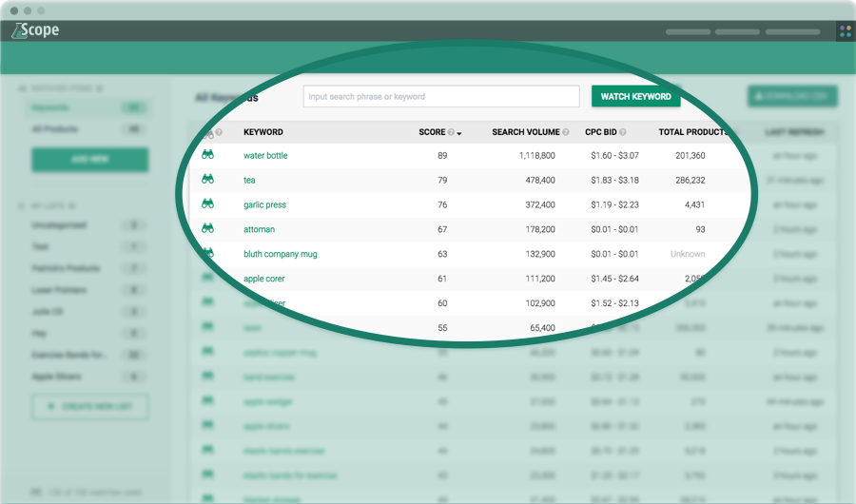Select the search volume 65,400
This screenshot has width=856, height=504.
543,328
